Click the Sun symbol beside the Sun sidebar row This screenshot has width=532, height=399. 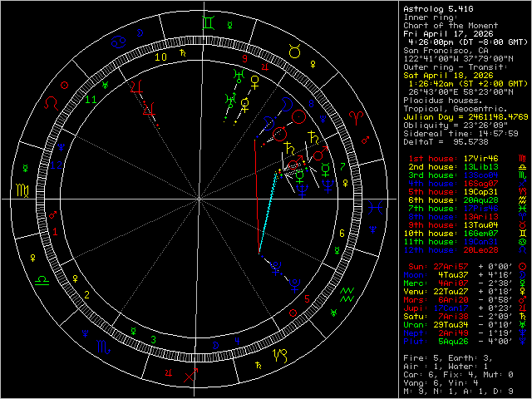pos(521,265)
